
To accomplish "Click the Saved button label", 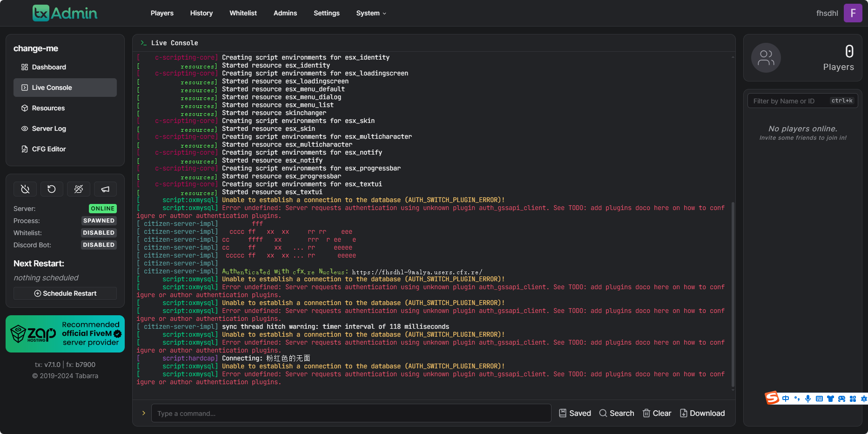I will 580,413.
